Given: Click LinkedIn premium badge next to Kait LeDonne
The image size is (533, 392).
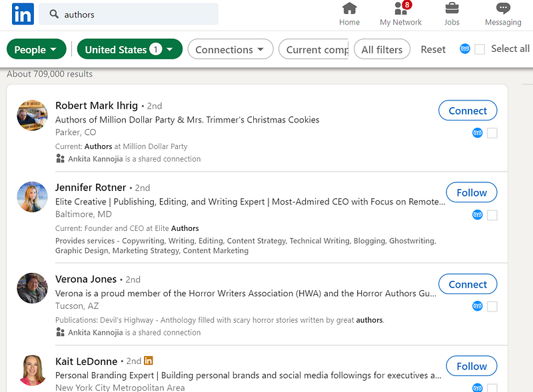Looking at the screenshot, I should tap(148, 361).
